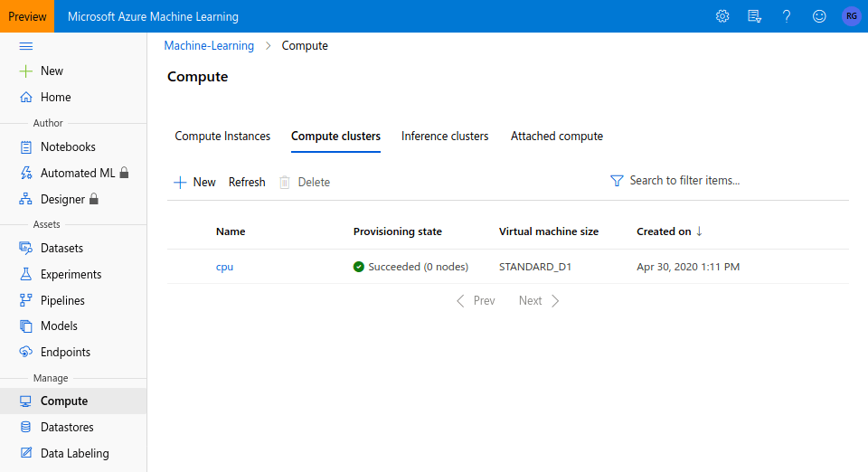Click the Compute monitor icon

[26, 401]
